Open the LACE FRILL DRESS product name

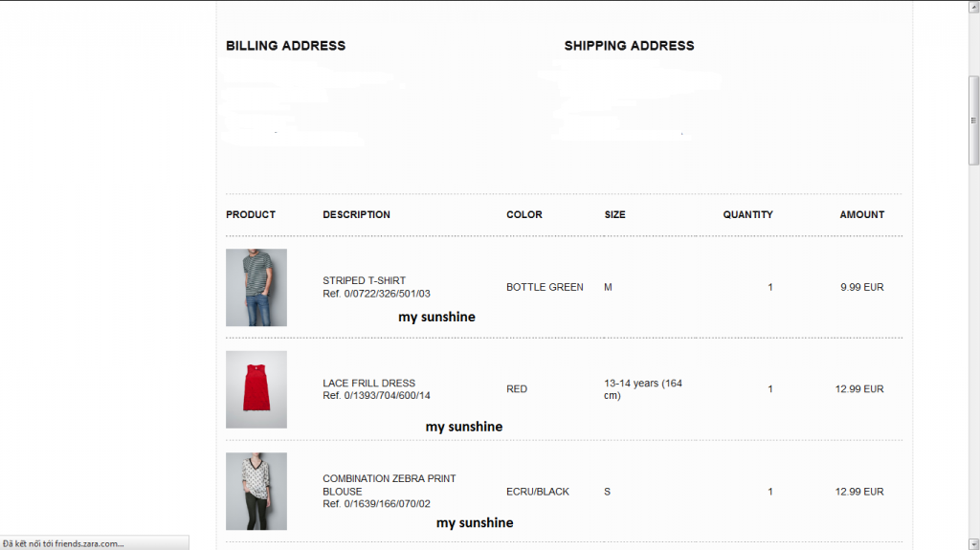pos(369,383)
